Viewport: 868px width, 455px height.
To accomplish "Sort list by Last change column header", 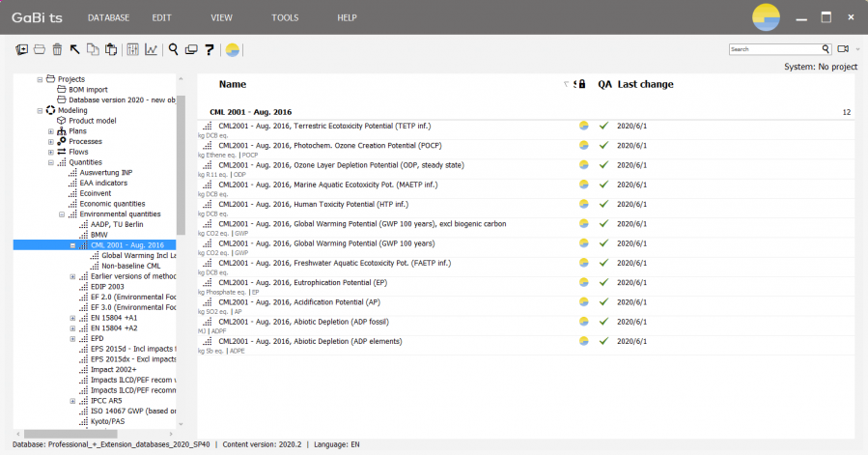I will [x=645, y=84].
